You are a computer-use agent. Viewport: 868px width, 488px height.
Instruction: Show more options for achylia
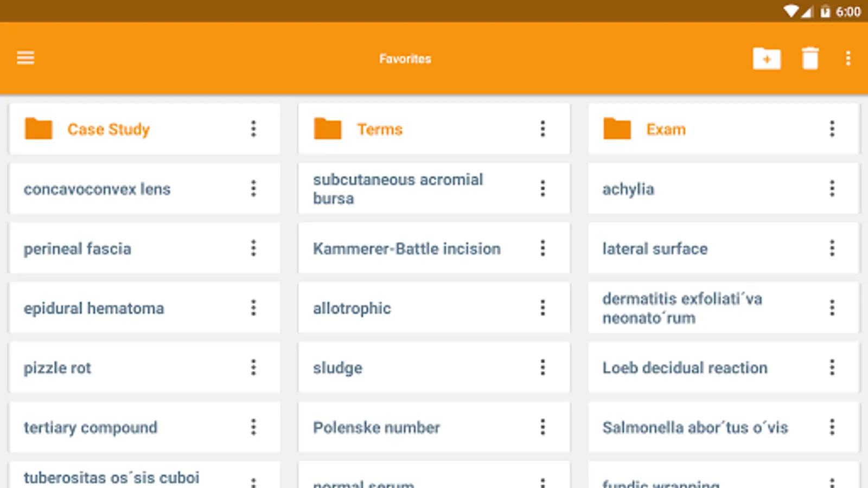[x=832, y=189]
